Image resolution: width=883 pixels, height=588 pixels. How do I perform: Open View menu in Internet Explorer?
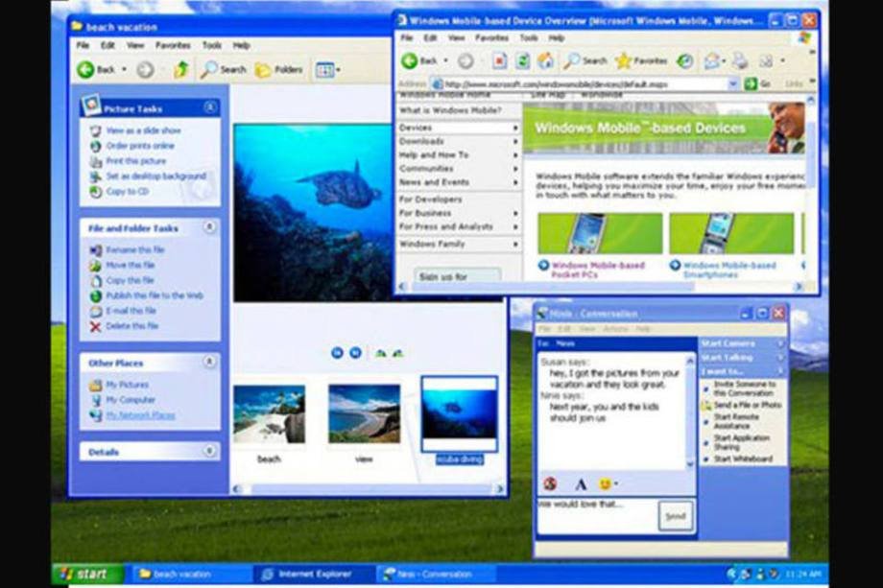click(456, 37)
